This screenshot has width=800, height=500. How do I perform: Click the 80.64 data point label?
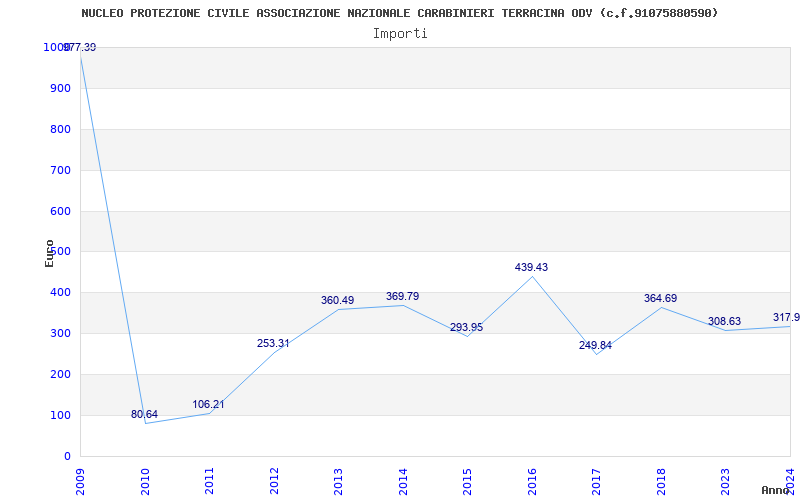144,414
